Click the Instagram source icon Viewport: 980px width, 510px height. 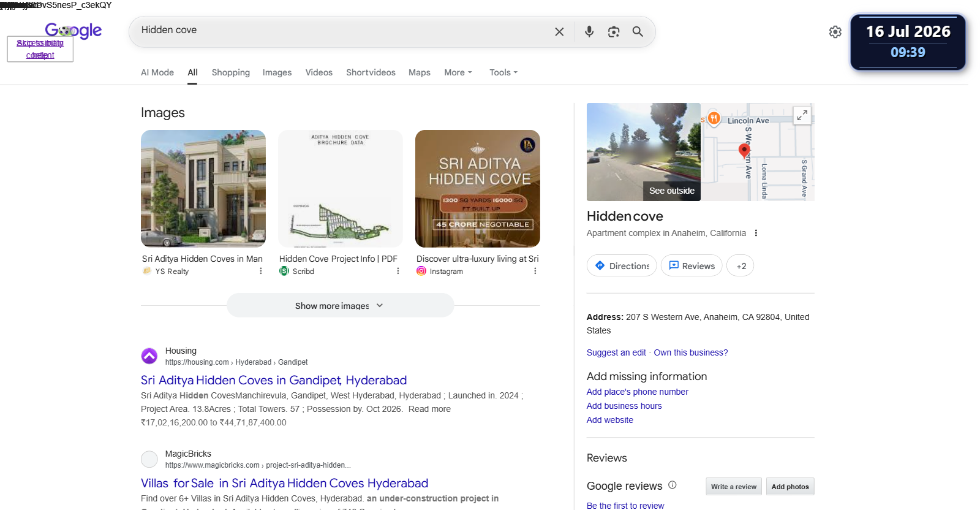pos(421,271)
